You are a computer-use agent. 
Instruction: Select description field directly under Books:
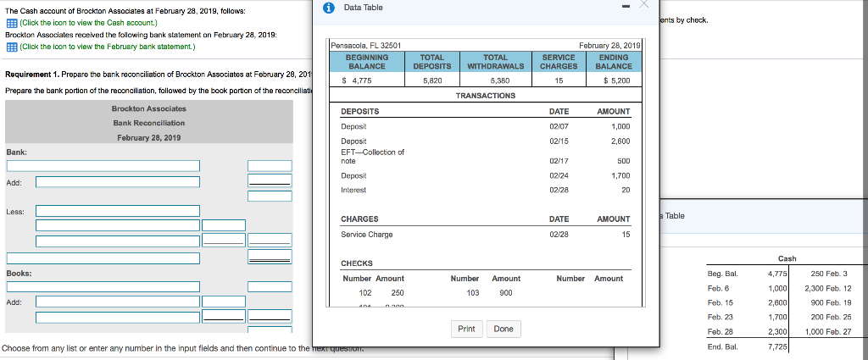pos(103,286)
